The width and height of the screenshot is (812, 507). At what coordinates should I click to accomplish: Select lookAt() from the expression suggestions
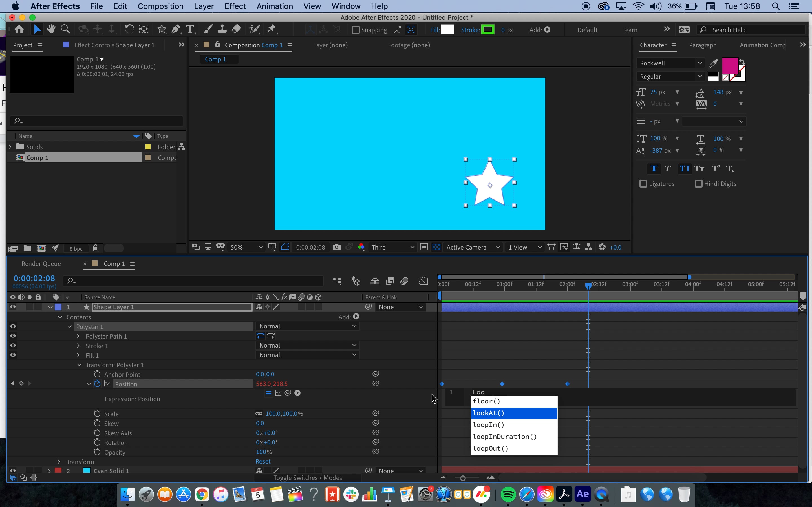coord(489,413)
